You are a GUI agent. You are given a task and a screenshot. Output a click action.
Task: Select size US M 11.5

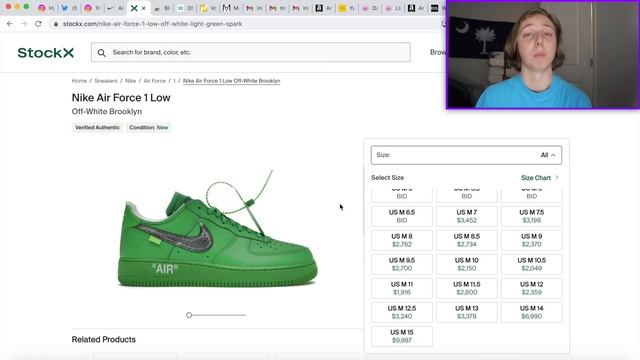(x=467, y=288)
